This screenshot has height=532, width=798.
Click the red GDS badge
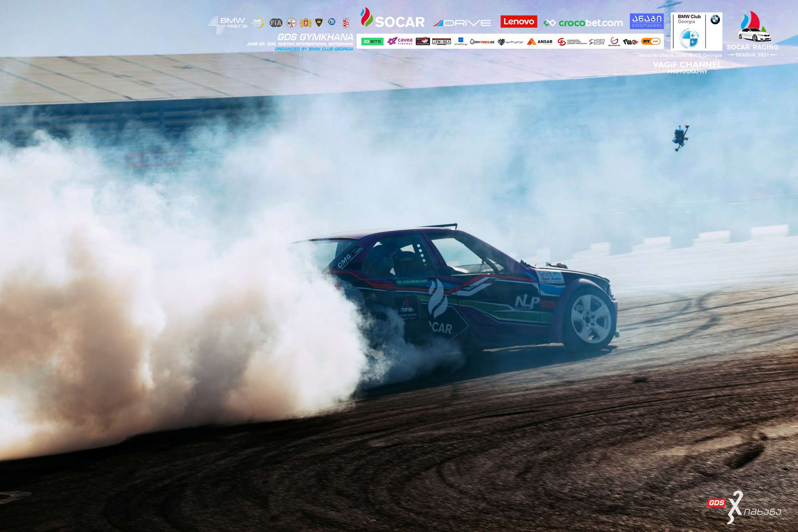coord(716,502)
